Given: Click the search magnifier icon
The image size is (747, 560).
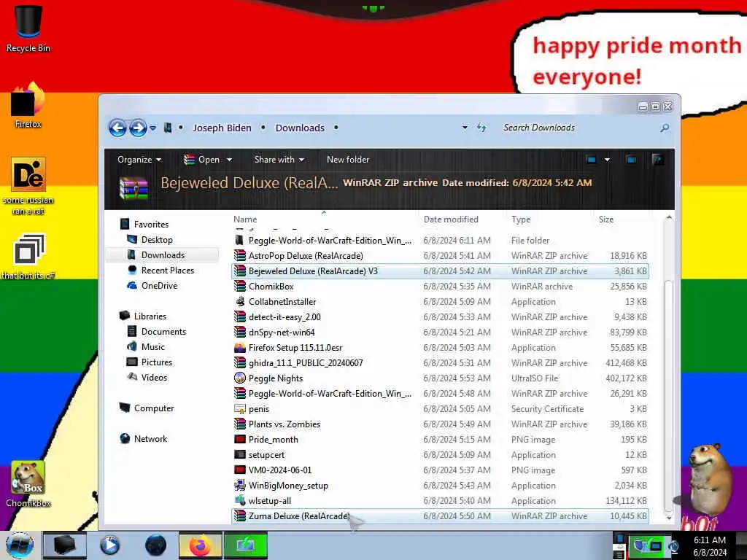Looking at the screenshot, I should pos(665,128).
